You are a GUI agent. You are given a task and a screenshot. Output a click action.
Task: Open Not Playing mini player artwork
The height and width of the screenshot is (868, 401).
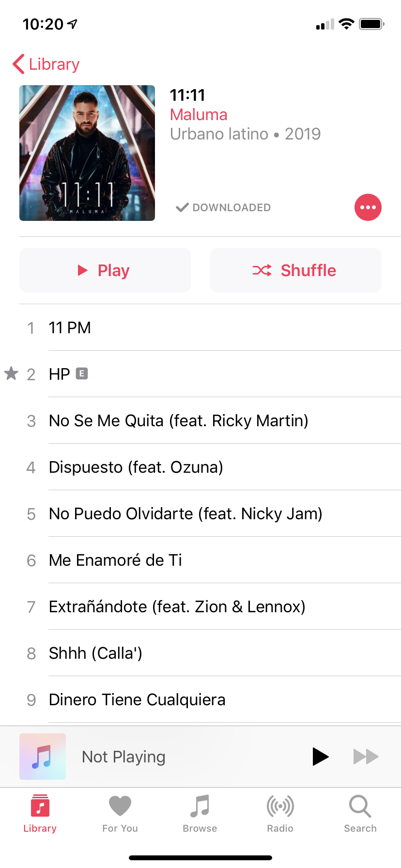43,757
